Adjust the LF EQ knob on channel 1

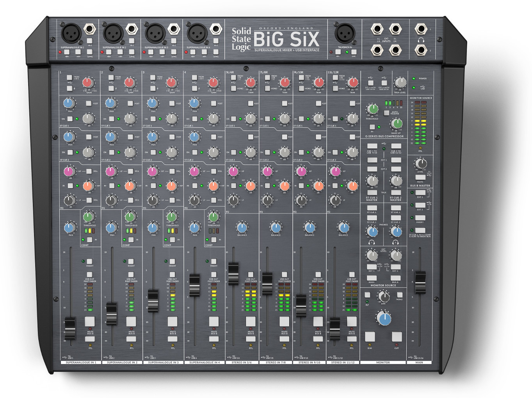pyautogui.click(x=69, y=200)
